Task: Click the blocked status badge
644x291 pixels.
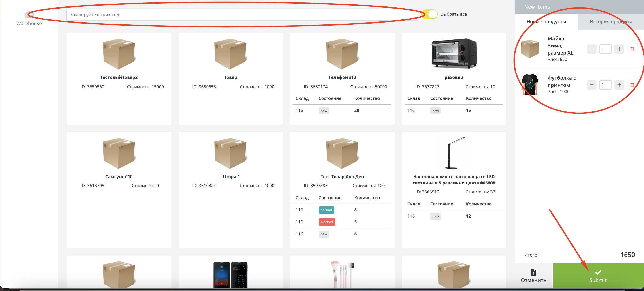Action: pos(327,222)
